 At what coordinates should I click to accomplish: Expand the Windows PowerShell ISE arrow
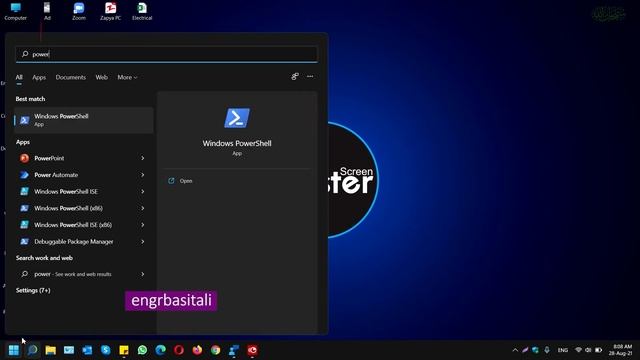pos(142,191)
